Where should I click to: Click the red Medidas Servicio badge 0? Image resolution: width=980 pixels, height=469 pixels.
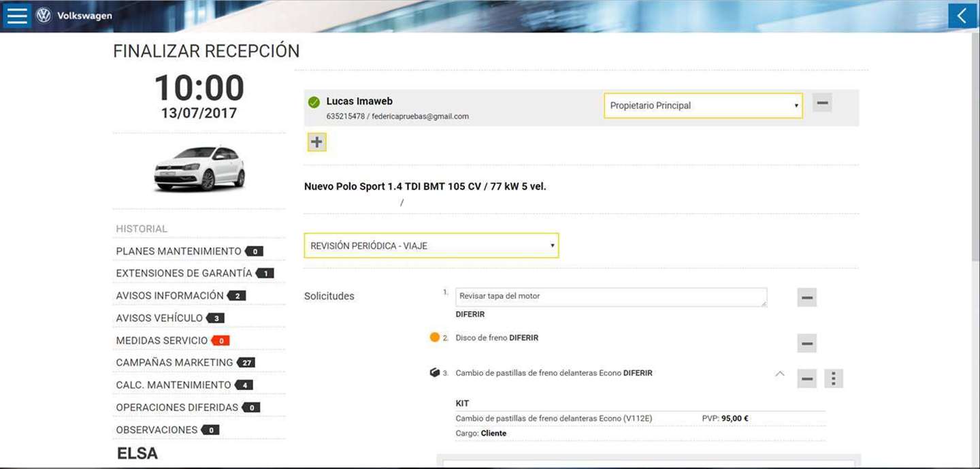220,340
